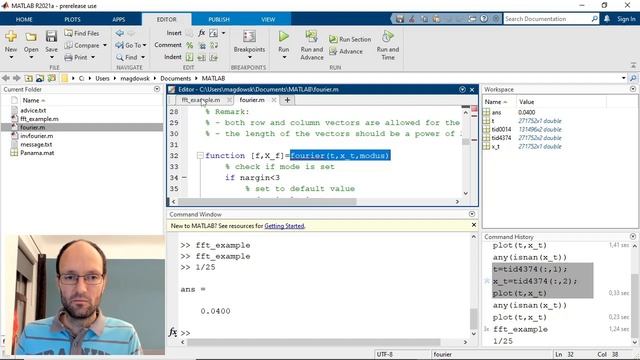Click the Command Window vertical scrollbar

(473, 318)
